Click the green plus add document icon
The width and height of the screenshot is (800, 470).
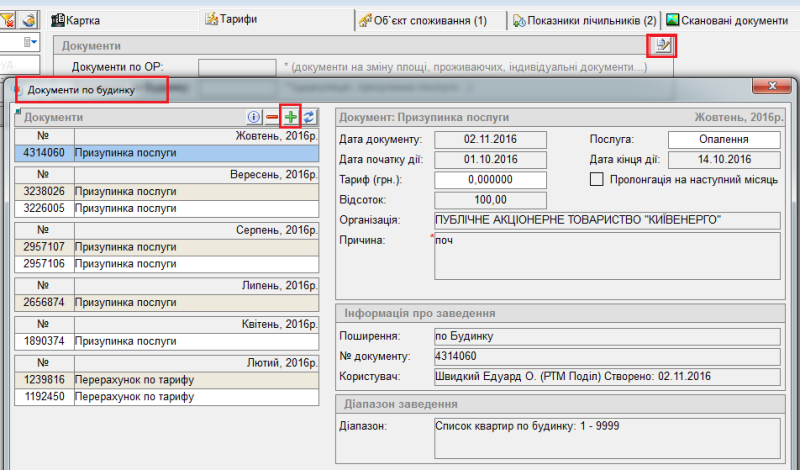291,117
